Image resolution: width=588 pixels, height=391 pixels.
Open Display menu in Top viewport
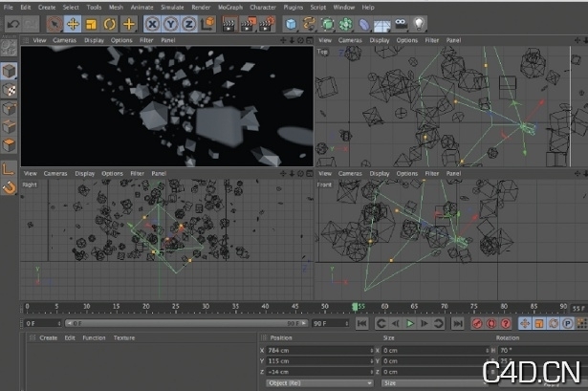(380, 40)
